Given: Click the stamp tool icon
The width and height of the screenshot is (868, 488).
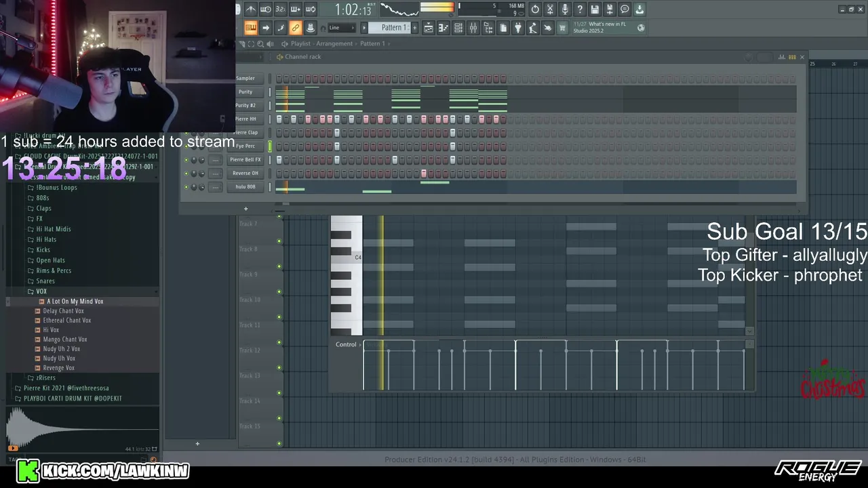Looking at the screenshot, I should pyautogui.click(x=311, y=28).
